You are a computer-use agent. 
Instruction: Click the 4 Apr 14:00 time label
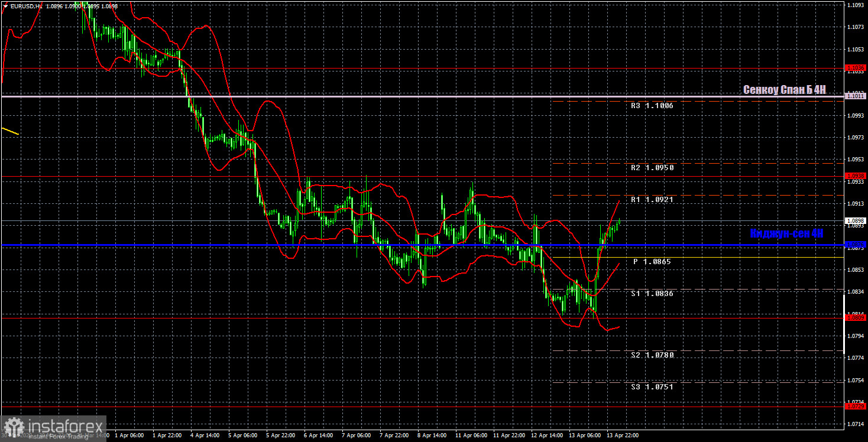pyautogui.click(x=205, y=435)
